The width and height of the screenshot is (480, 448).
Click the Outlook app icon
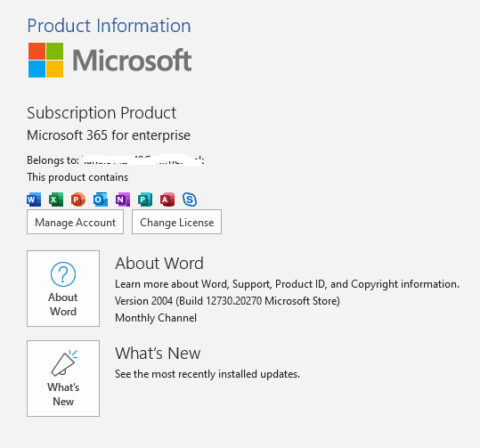(101, 200)
